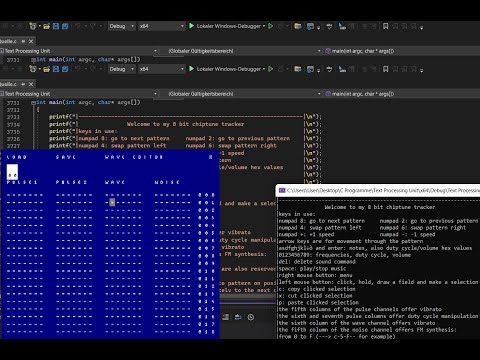Start without debugging, hollow play icon lower toolbar
480x360 pixels.
pos(271,69)
